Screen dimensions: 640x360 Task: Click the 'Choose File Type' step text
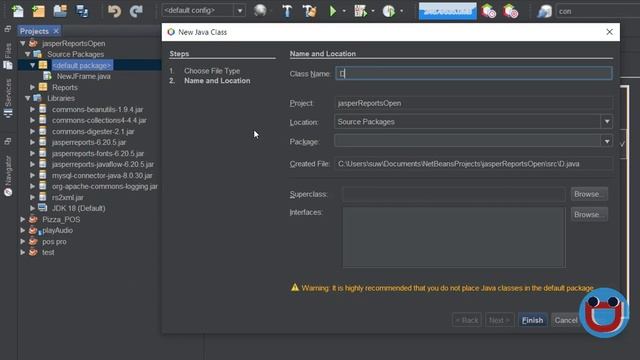click(x=212, y=71)
